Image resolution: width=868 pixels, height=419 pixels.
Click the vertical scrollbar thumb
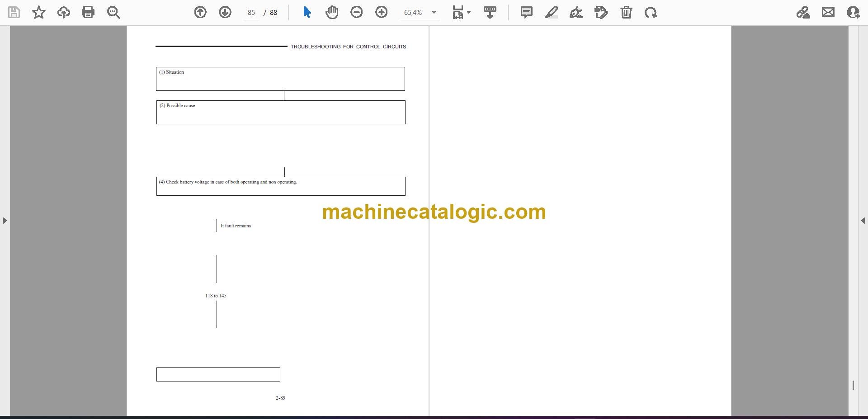[853, 385]
